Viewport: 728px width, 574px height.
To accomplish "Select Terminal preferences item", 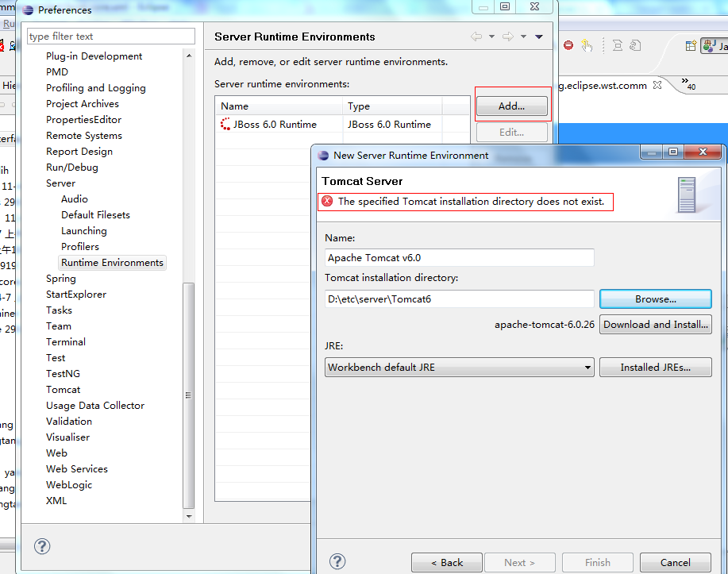I will point(65,342).
